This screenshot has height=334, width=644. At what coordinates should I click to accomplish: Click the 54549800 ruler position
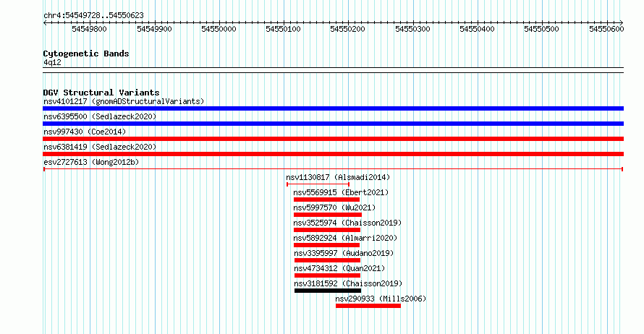click(89, 29)
